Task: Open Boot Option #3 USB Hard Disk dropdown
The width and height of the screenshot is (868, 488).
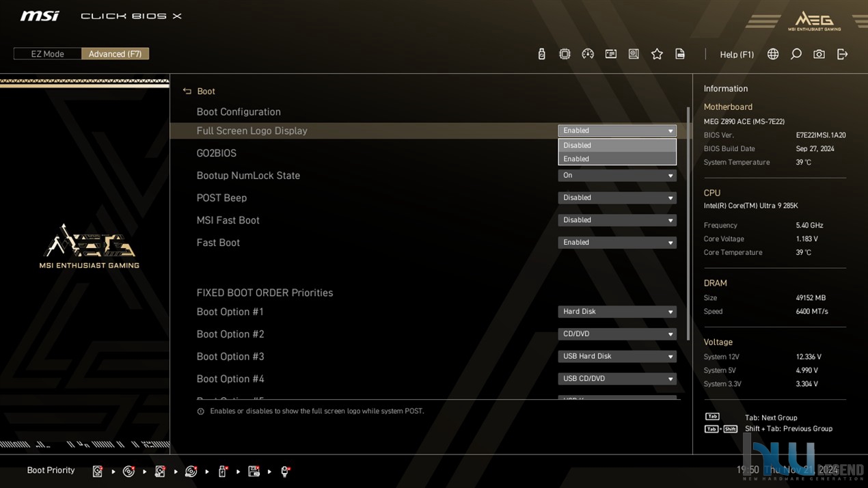Action: [616, 356]
